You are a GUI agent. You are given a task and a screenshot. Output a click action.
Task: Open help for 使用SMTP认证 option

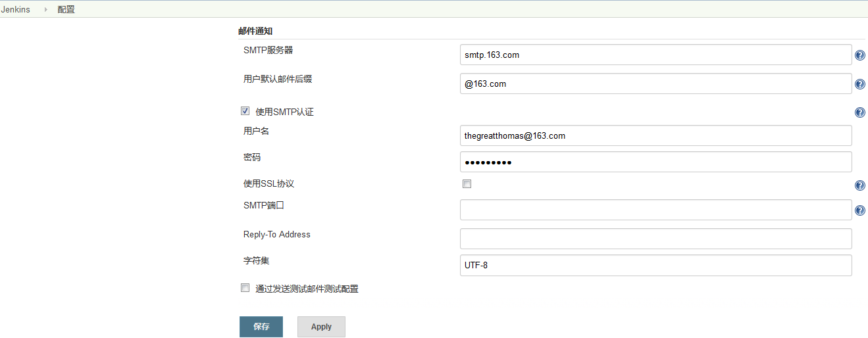[859, 112]
